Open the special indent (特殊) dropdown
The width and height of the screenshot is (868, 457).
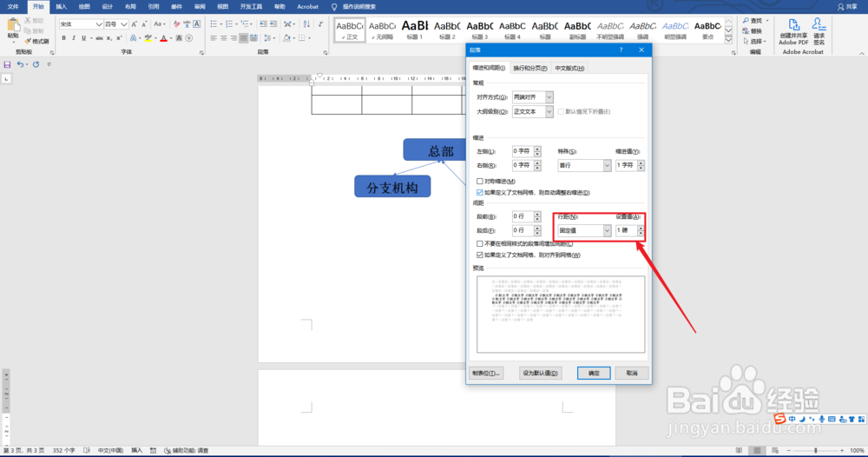point(607,166)
